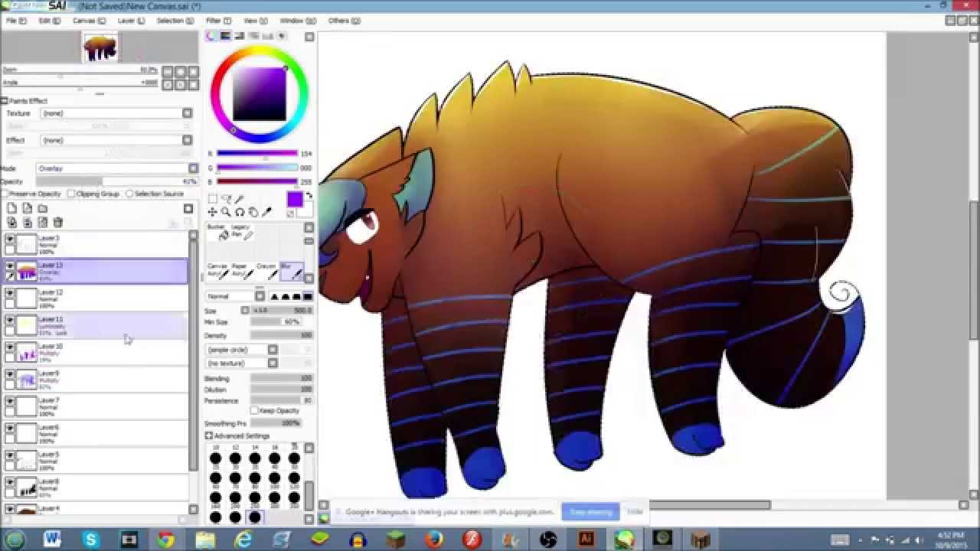Create a new layer folder

point(43,208)
